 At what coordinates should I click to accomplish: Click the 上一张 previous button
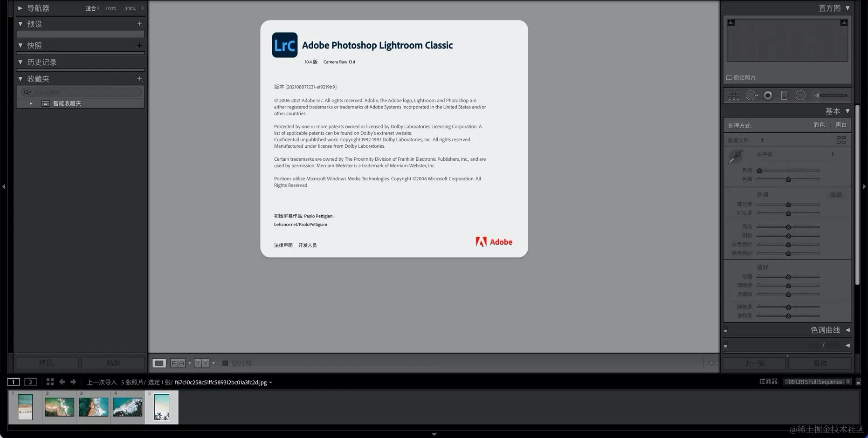(x=755, y=363)
